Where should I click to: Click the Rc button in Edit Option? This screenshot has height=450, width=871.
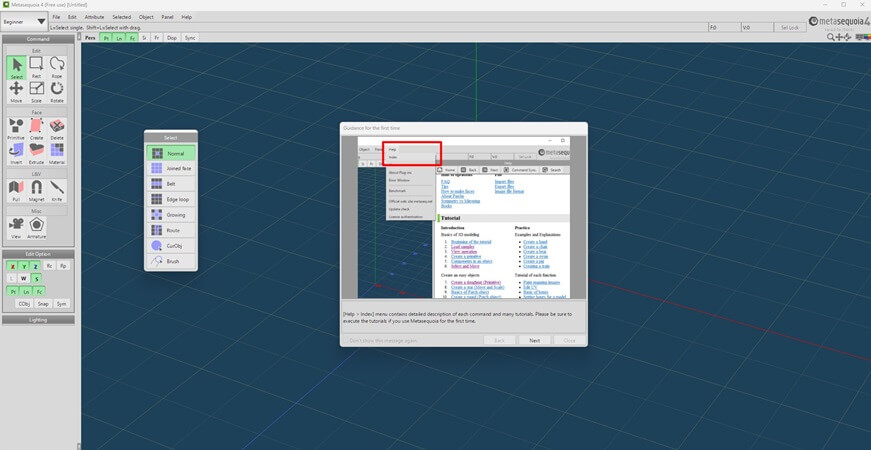pyautogui.click(x=49, y=266)
